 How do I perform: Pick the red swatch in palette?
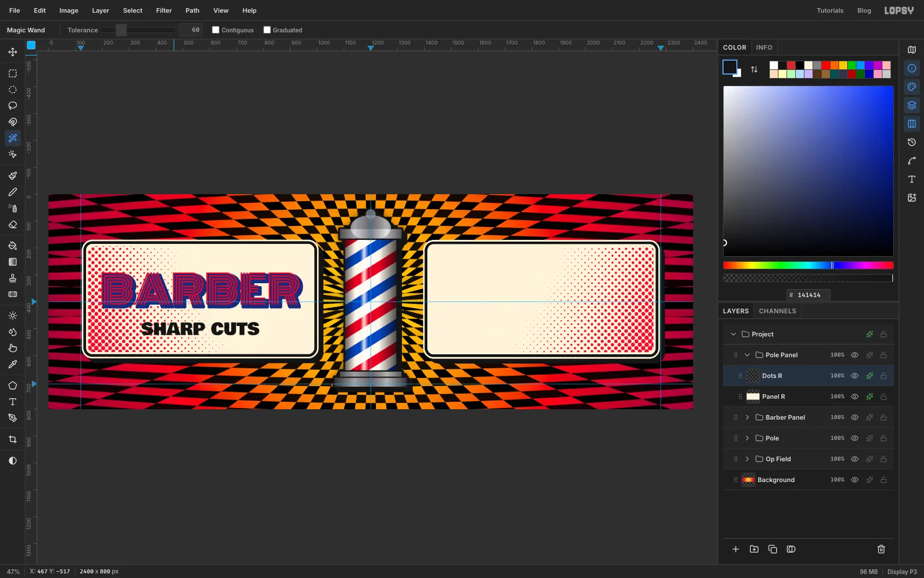click(x=826, y=65)
